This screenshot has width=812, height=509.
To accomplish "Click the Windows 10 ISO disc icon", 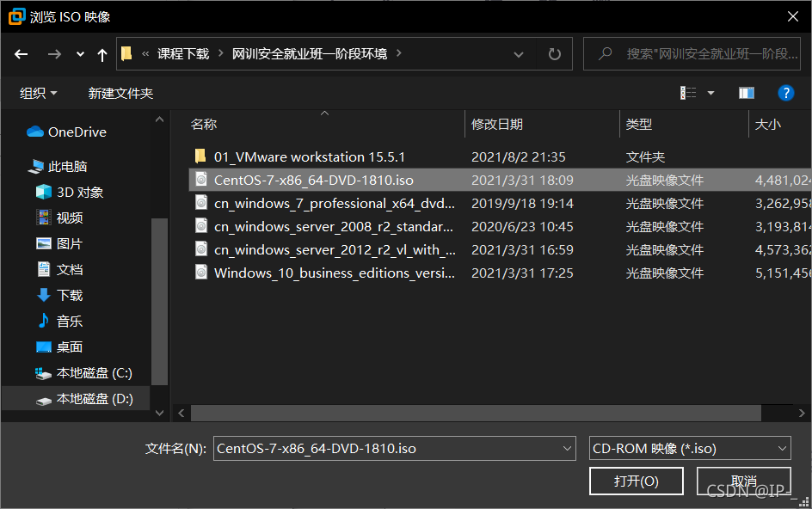I will 201,273.
